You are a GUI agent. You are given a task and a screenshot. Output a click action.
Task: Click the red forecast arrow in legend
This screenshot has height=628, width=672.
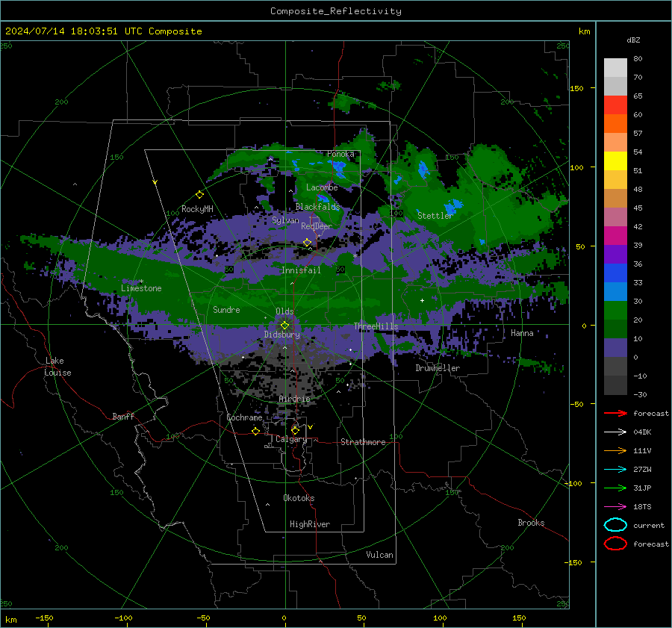[615, 413]
